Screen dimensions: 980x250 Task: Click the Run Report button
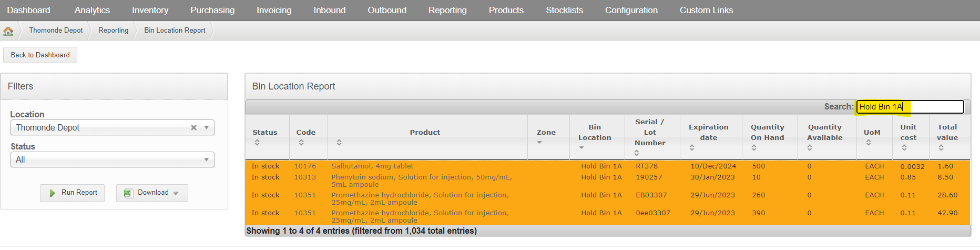coord(73,193)
